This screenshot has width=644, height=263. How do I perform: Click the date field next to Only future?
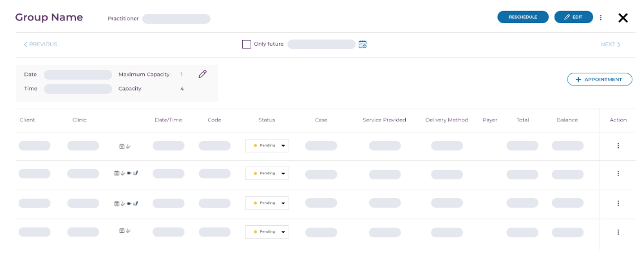[321, 44]
